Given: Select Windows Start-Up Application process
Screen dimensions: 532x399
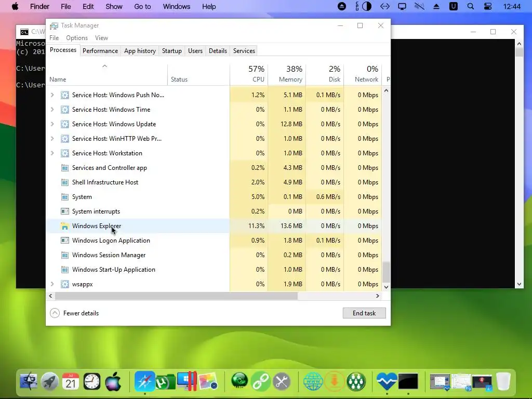Looking at the screenshot, I should coord(214,270).
